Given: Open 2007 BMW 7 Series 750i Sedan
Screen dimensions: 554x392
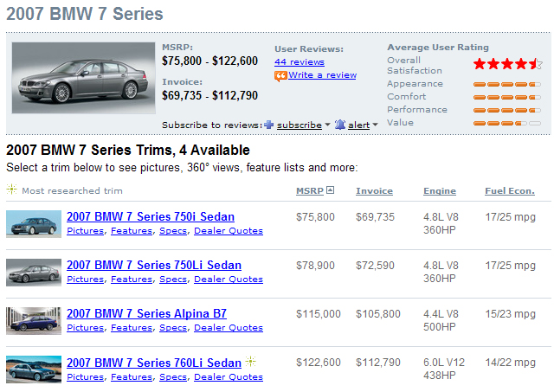Looking at the screenshot, I should coord(151,216).
